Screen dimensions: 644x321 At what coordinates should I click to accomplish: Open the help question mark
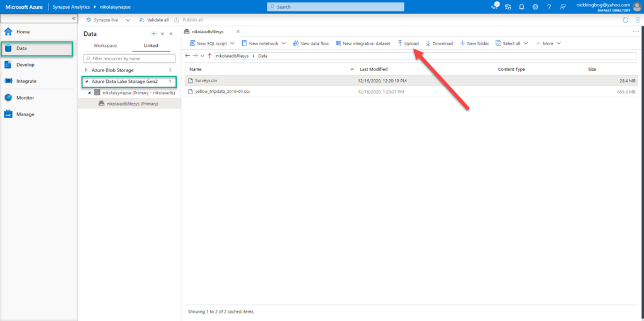pyautogui.click(x=549, y=7)
